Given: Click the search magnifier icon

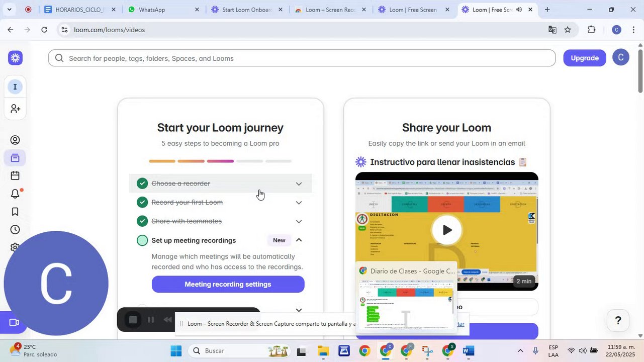Looking at the screenshot, I should click(59, 58).
